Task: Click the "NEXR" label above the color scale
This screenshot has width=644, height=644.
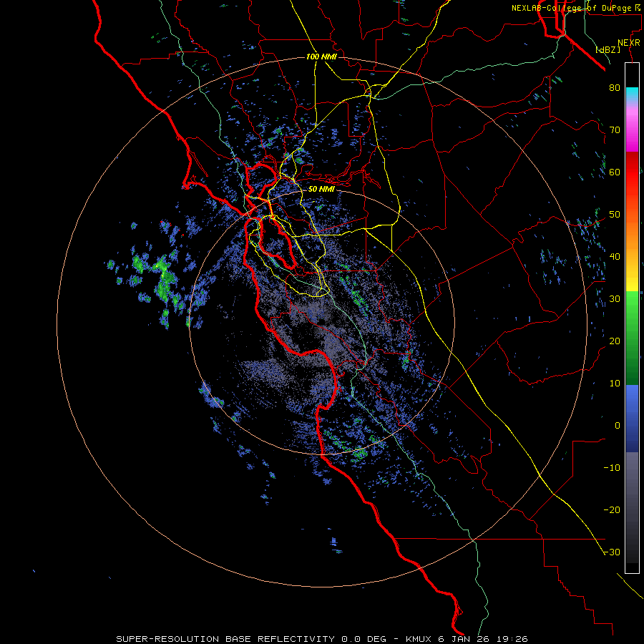Action: click(629, 43)
